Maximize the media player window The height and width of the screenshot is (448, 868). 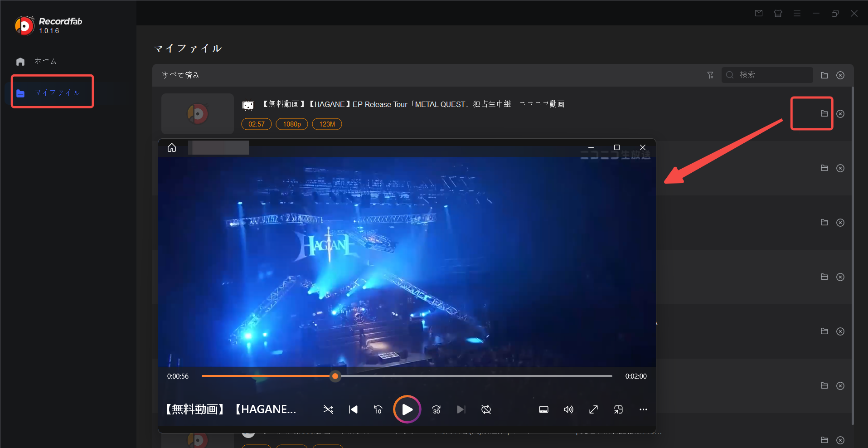(x=617, y=147)
